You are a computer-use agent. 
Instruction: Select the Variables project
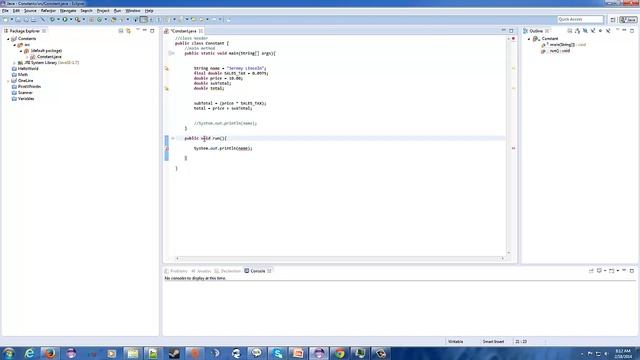pos(26,99)
